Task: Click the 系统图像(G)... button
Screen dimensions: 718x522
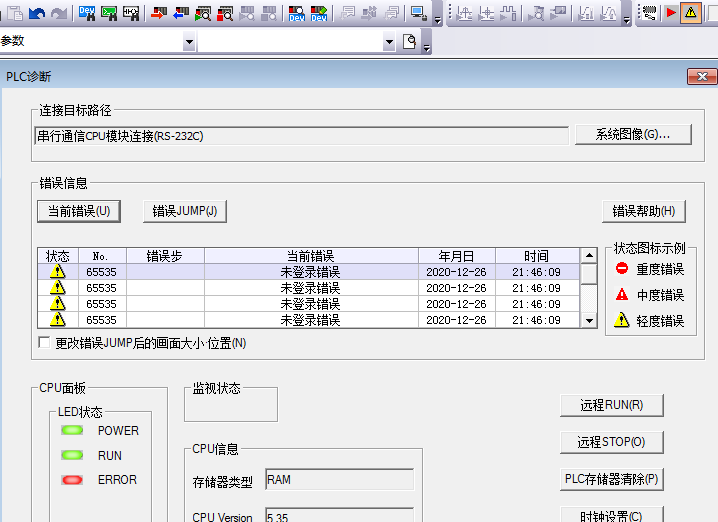Action: pos(632,135)
